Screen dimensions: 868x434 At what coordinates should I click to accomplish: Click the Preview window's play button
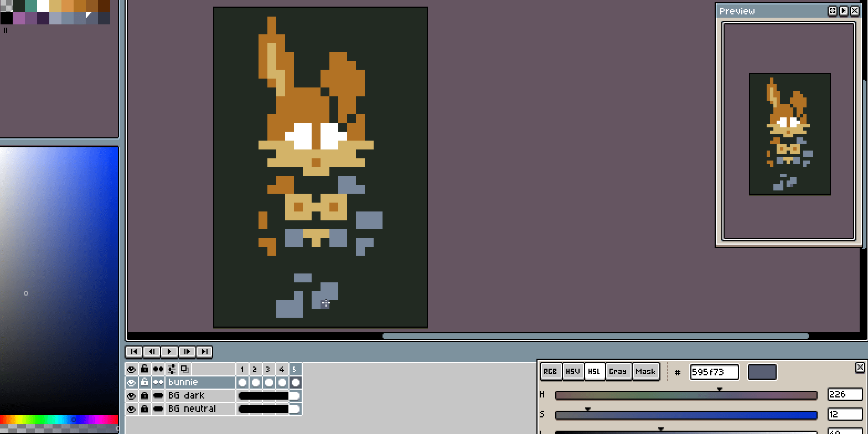tap(844, 11)
